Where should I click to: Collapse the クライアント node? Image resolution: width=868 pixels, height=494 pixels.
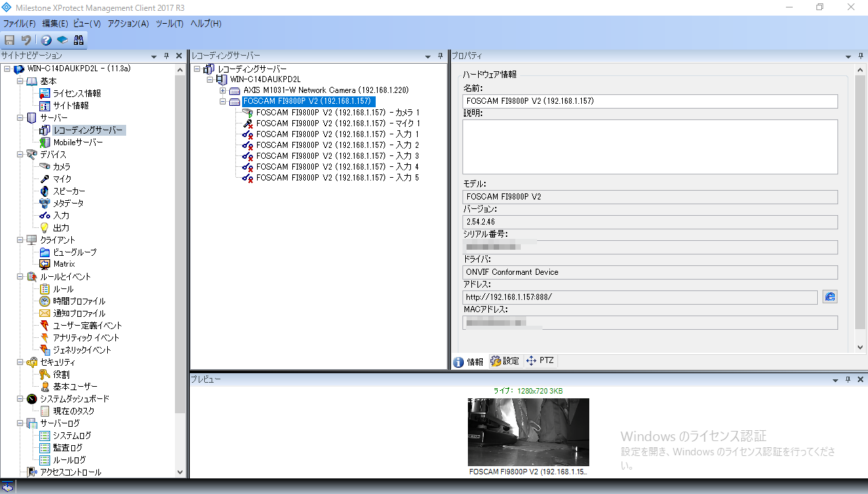(x=20, y=240)
